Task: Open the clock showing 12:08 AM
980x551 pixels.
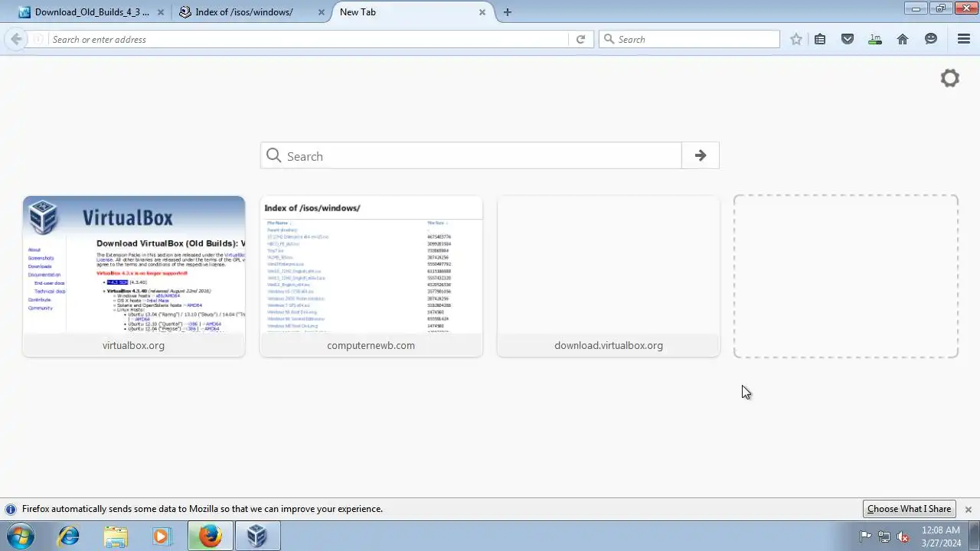Action: [x=941, y=536]
